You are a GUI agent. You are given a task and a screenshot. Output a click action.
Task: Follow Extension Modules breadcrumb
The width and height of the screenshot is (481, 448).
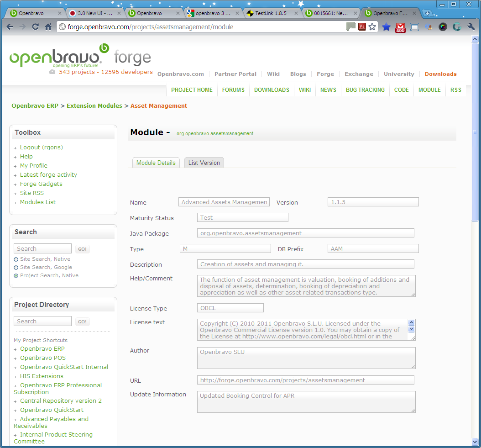tap(94, 105)
